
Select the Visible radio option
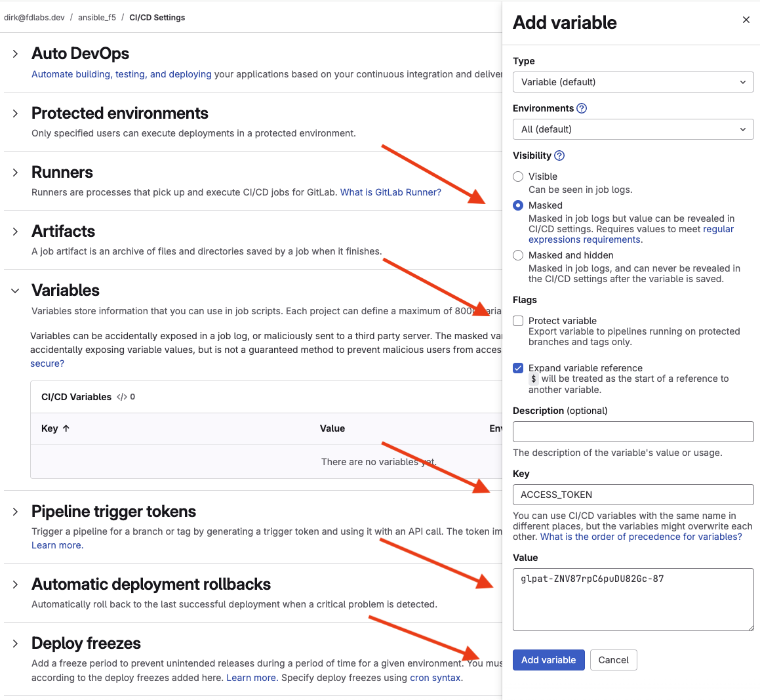coord(518,176)
